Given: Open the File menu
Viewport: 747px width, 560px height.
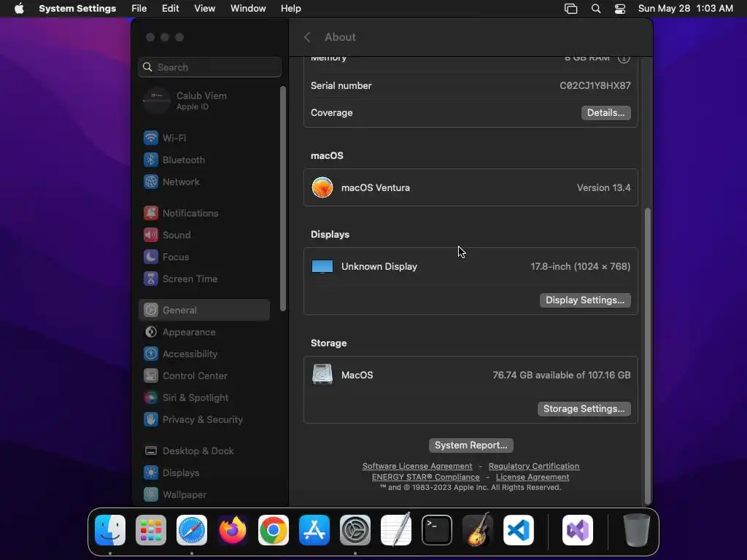Looking at the screenshot, I should [x=139, y=9].
